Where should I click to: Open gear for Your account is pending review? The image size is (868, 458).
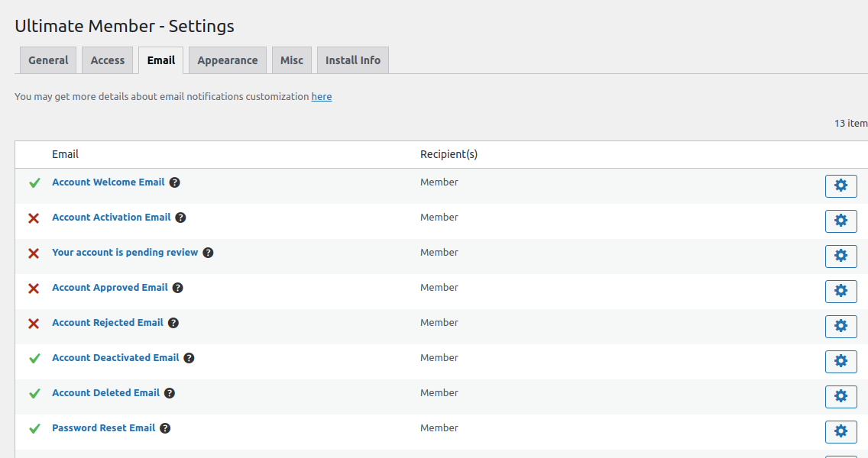click(x=840, y=256)
